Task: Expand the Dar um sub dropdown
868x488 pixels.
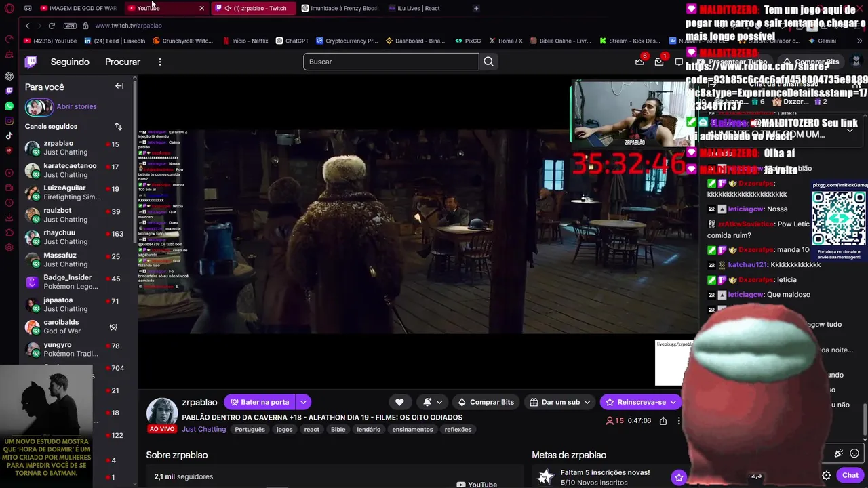Action: (587, 402)
